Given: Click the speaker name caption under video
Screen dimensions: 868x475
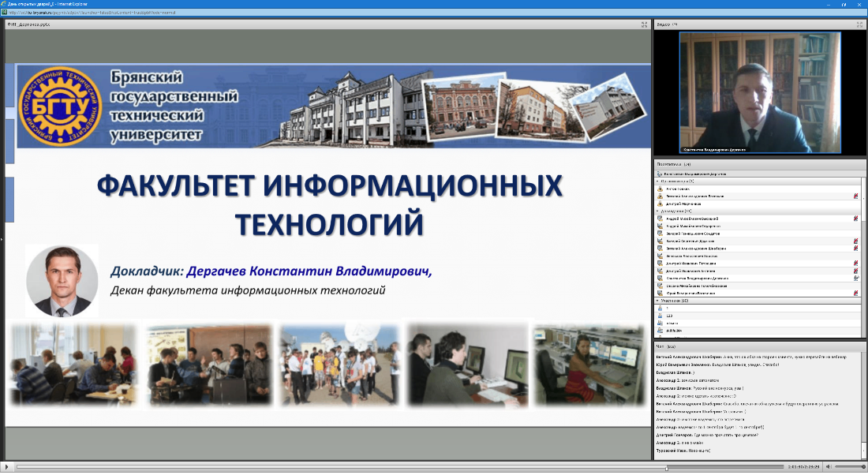Looking at the screenshot, I should point(715,149).
